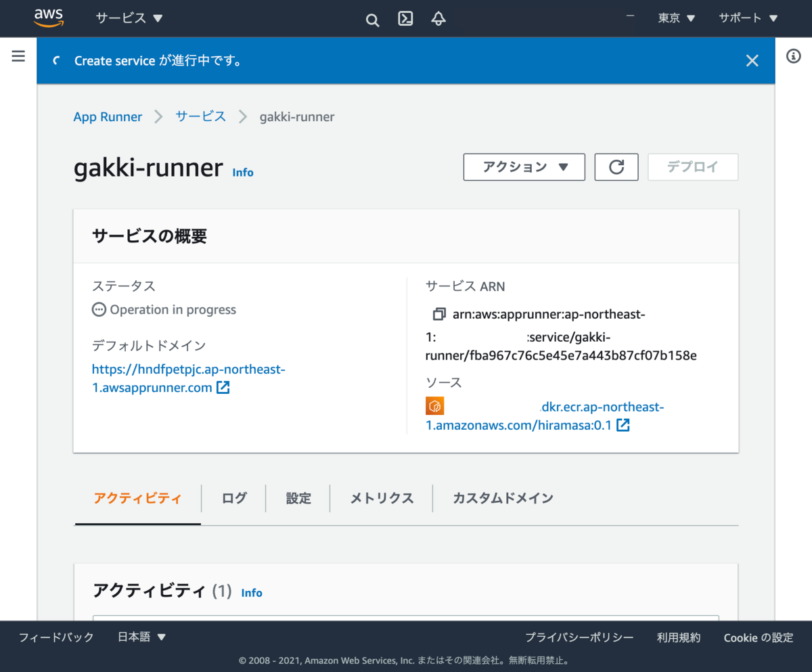Open 利用規約 footer link

point(679,637)
